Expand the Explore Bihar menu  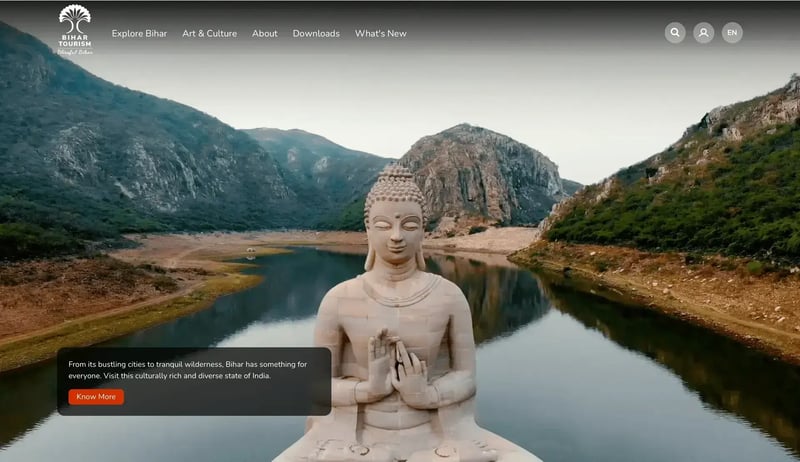(139, 33)
